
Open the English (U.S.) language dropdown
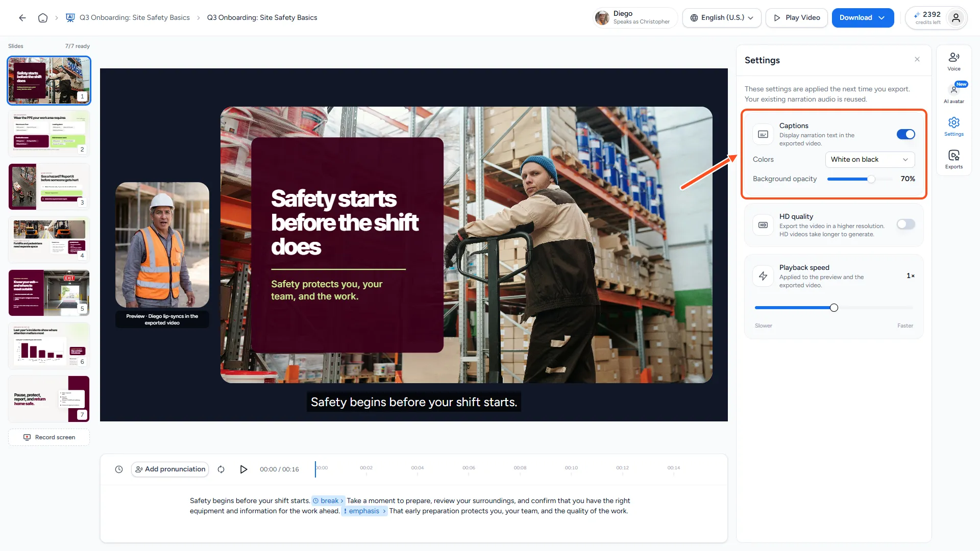[x=722, y=18]
